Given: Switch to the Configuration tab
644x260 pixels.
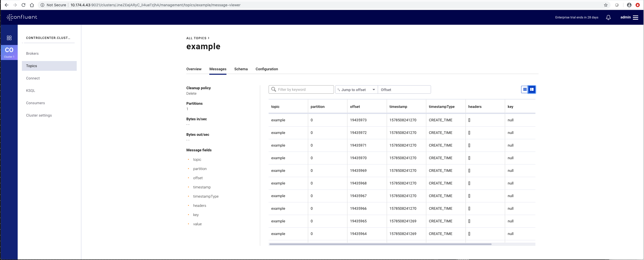Looking at the screenshot, I should click(x=267, y=69).
